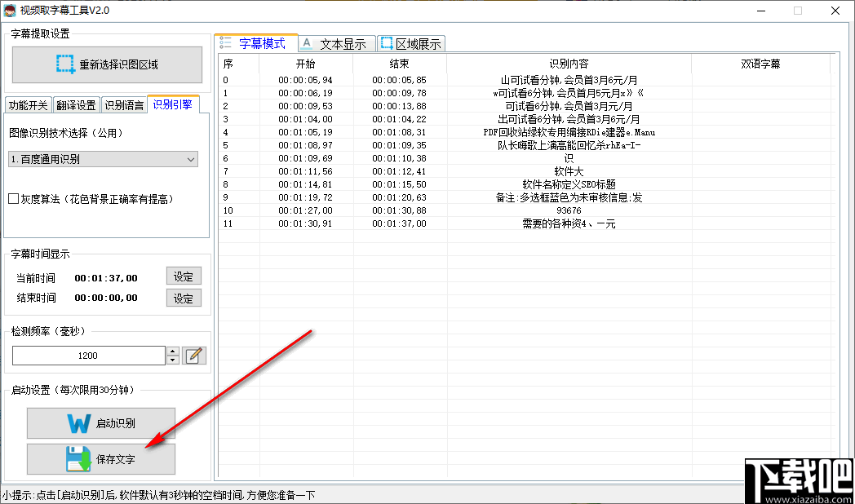Click the floppy disk icon on 保存文字 button
The height and width of the screenshot is (504, 855).
pos(79,459)
